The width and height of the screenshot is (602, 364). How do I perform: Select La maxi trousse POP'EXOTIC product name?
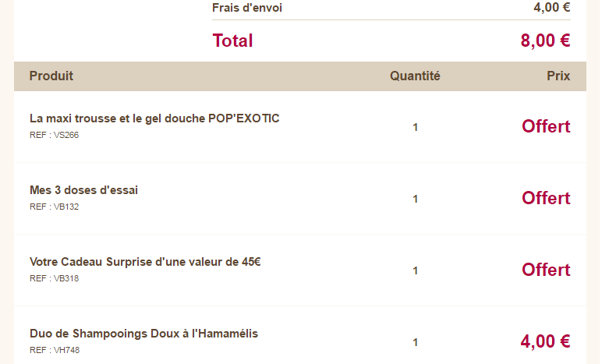(x=154, y=118)
